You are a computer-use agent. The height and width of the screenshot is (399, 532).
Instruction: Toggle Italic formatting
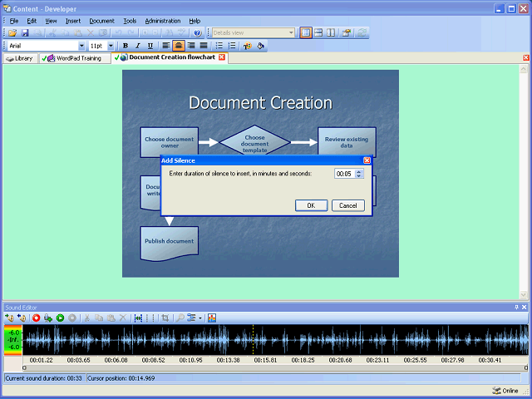point(137,46)
